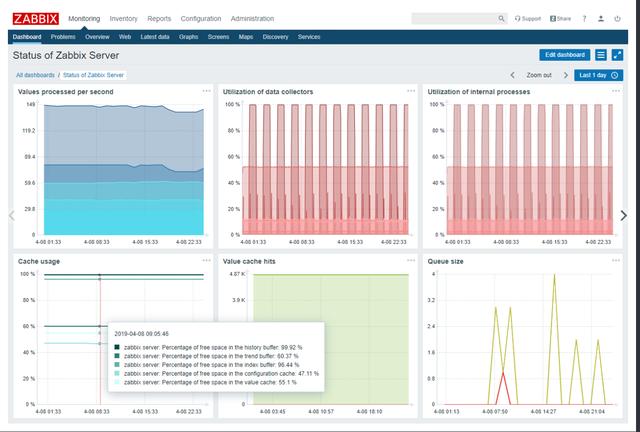Screen dimensions: 640x432
Task: Open the dashboard actions list icon
Action: pos(601,55)
